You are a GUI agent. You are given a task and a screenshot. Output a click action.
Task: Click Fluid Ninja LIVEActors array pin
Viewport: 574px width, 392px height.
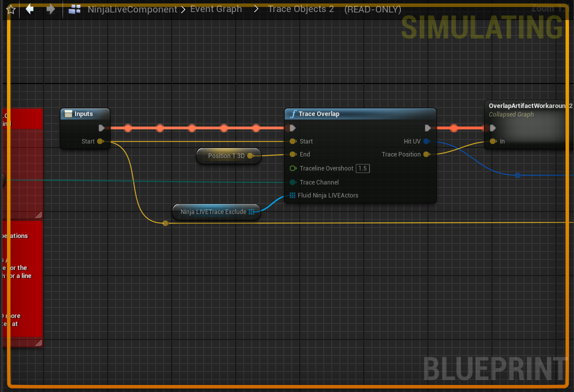[x=292, y=195]
